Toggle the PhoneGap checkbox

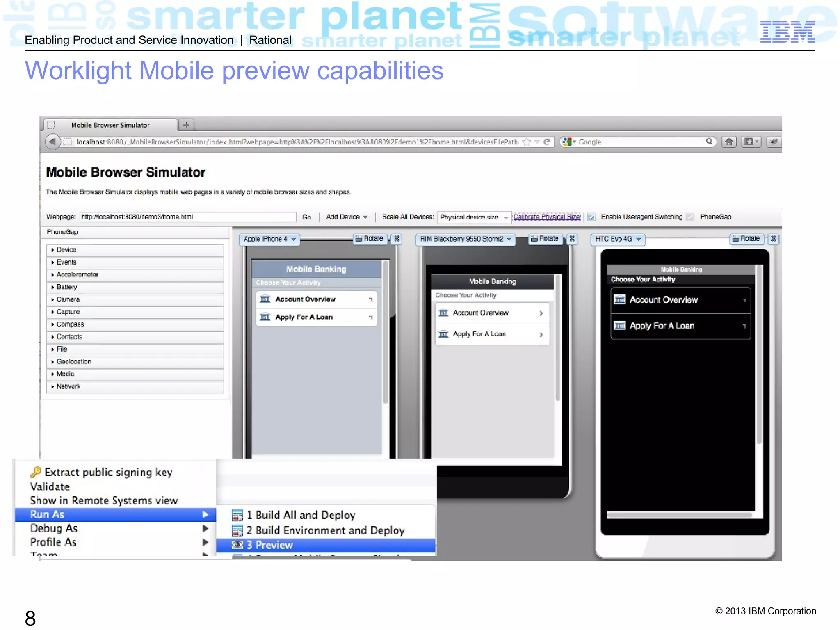coord(690,217)
